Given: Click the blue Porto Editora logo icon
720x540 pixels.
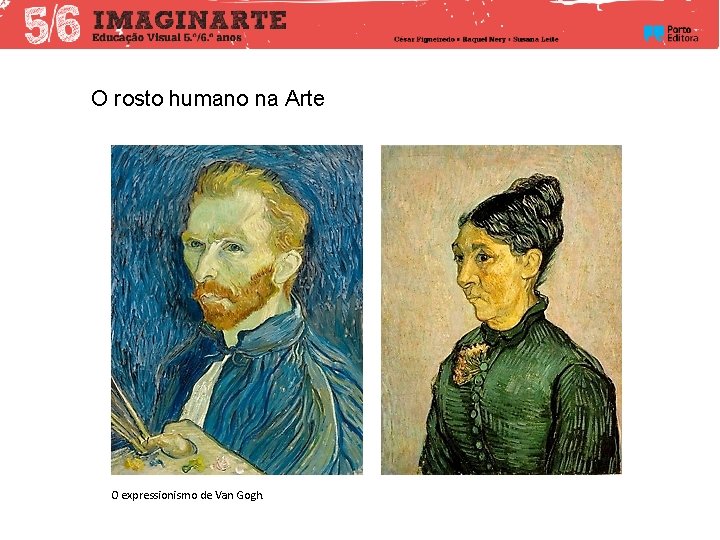Looking at the screenshot, I should pos(654,34).
